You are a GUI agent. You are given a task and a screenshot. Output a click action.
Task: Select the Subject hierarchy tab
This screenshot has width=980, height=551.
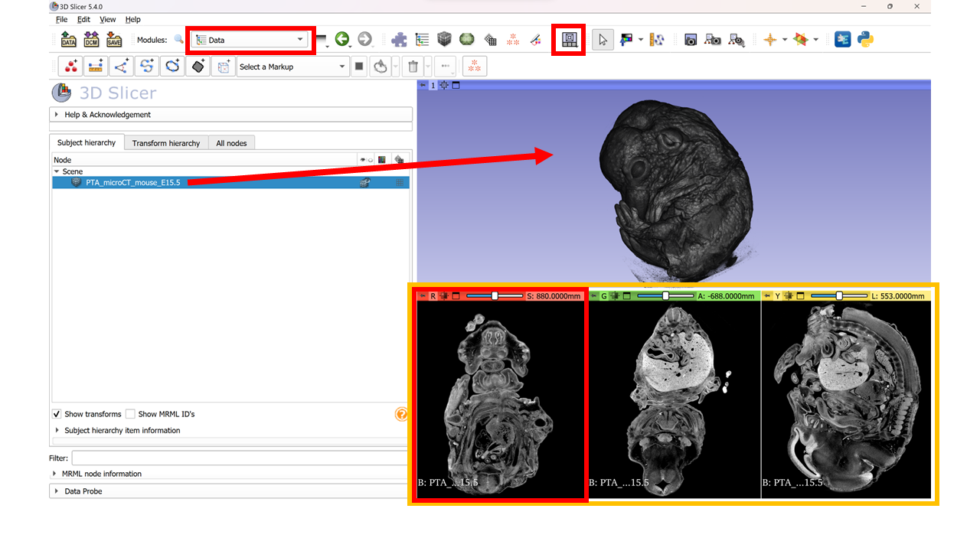(x=87, y=142)
